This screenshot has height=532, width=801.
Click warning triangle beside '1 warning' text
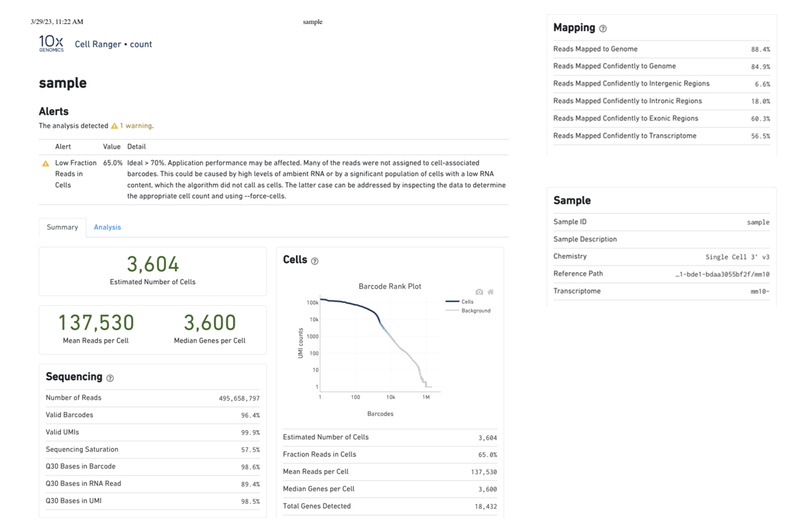tap(114, 126)
